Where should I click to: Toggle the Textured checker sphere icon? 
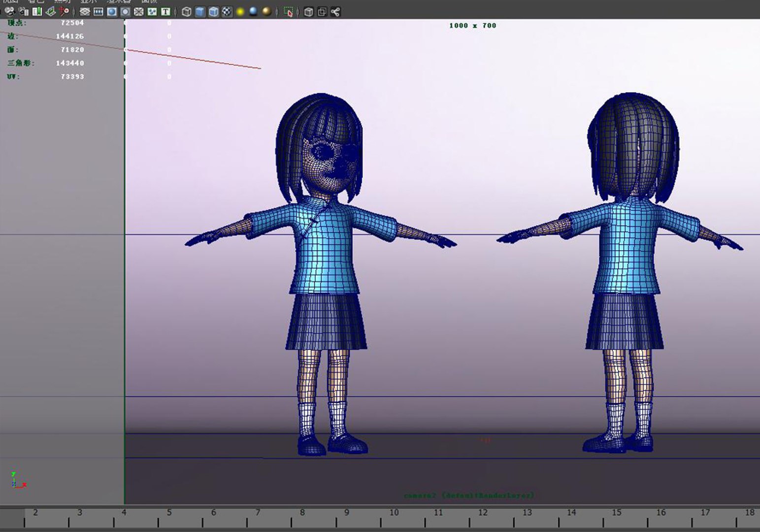point(227,11)
